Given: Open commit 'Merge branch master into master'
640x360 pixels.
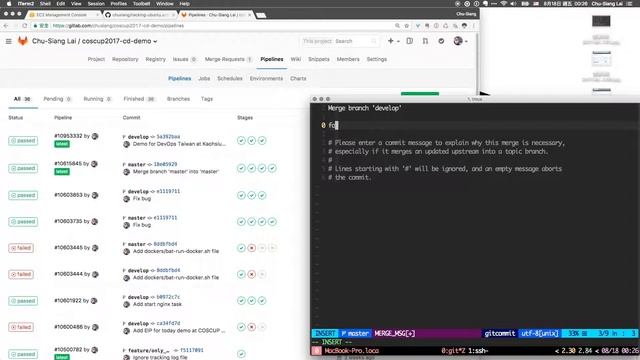Looking at the screenshot, I should (176, 172).
